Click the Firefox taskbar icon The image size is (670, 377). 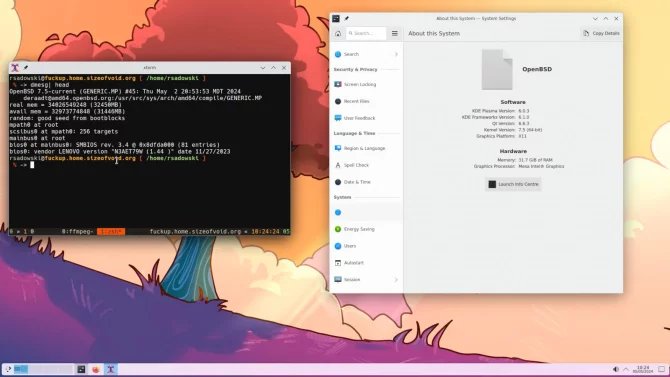pos(96,369)
